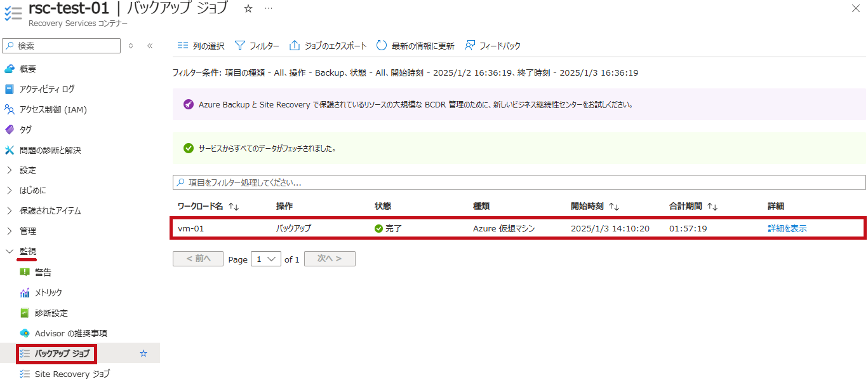Viewport: 868px width, 384px height.
Task: Open the Page number dropdown
Action: point(266,259)
